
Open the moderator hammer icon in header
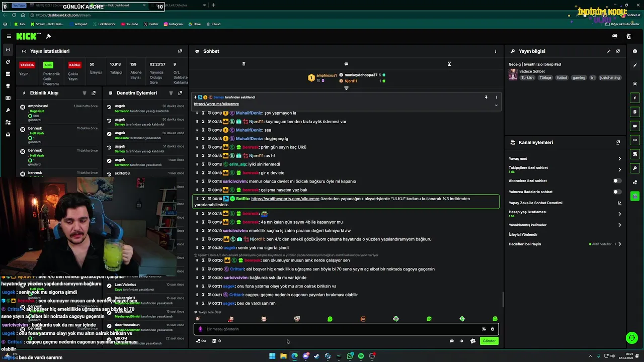(x=48, y=36)
